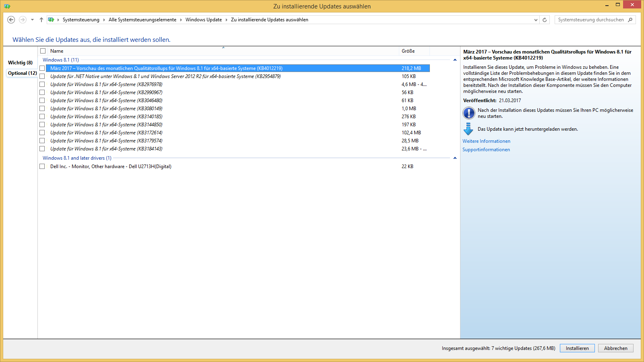Go to Windows Update in the breadcrumb
The width and height of the screenshot is (644, 362).
[204, 20]
